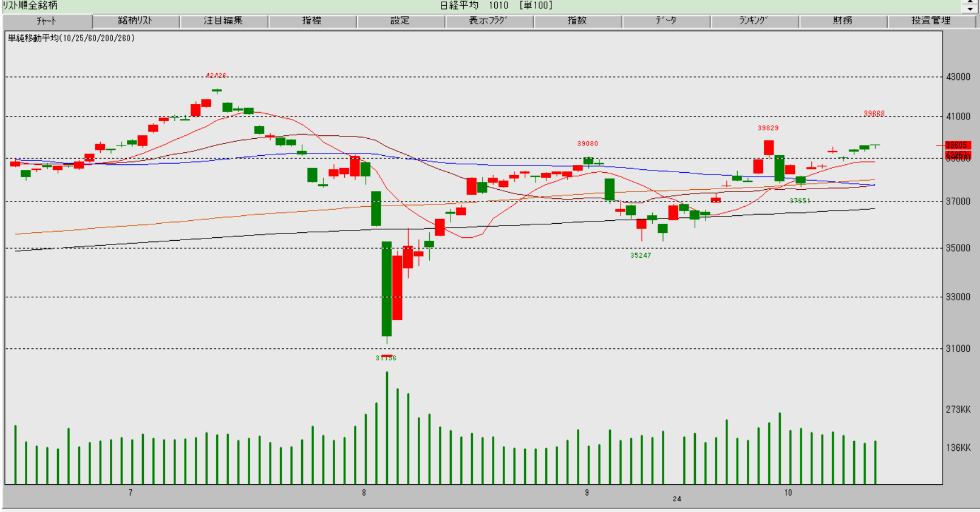Open the データ tab

(x=666, y=21)
